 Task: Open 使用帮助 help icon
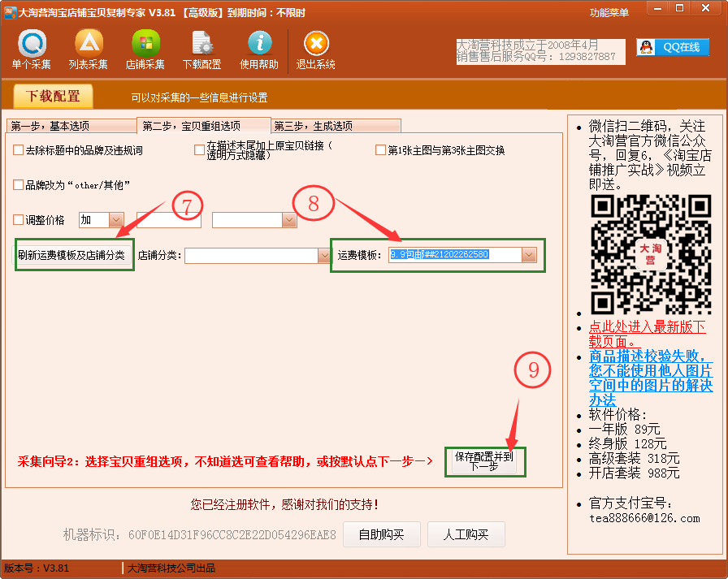pyautogui.click(x=259, y=50)
